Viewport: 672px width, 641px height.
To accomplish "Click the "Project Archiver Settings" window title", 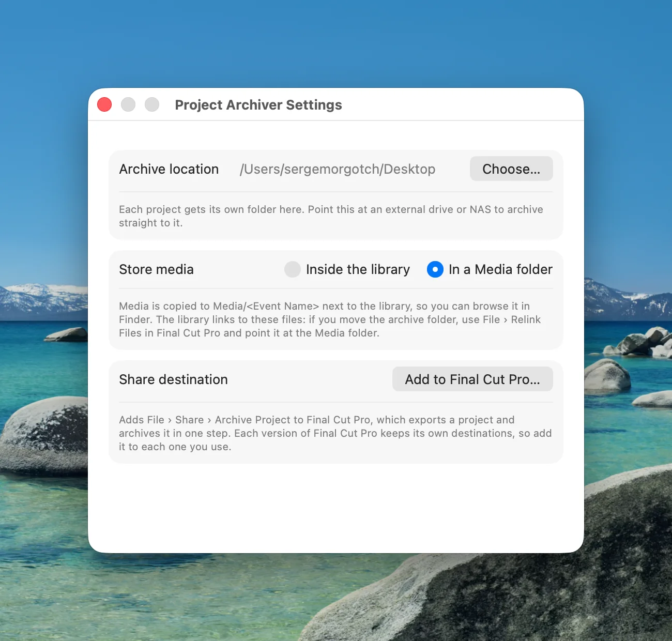I will [258, 105].
